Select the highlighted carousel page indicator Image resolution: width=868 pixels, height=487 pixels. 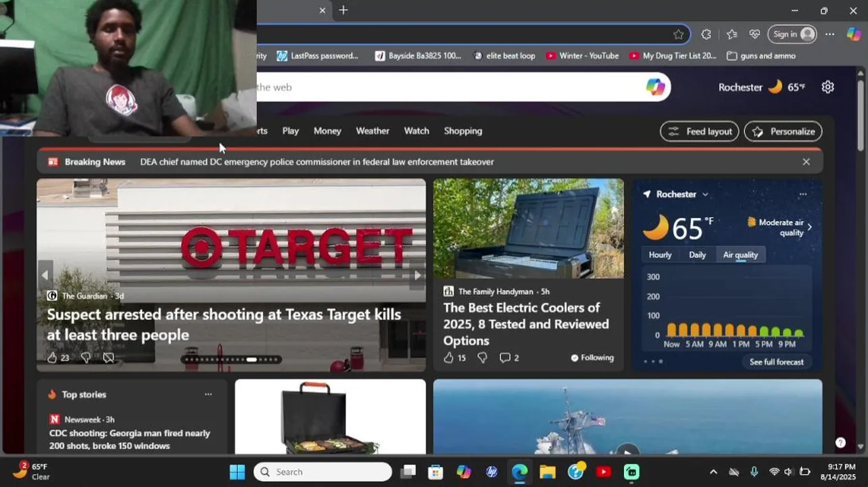click(x=251, y=360)
